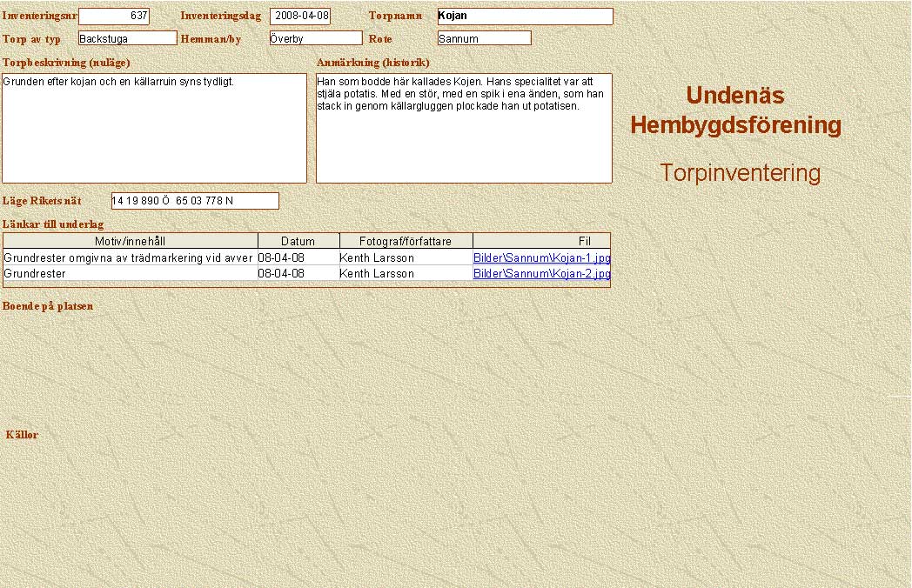This screenshot has width=912, height=588.
Task: Focus the Hemman/by field with Överby
Action: [x=315, y=38]
